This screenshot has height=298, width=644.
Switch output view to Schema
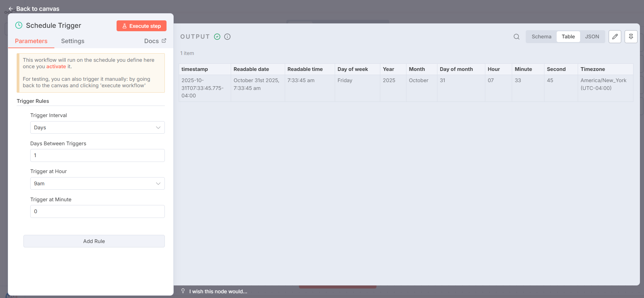pyautogui.click(x=541, y=37)
